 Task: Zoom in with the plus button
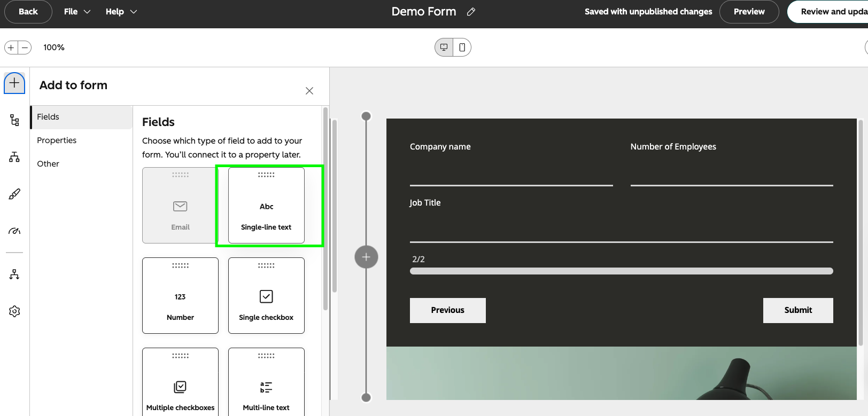11,48
